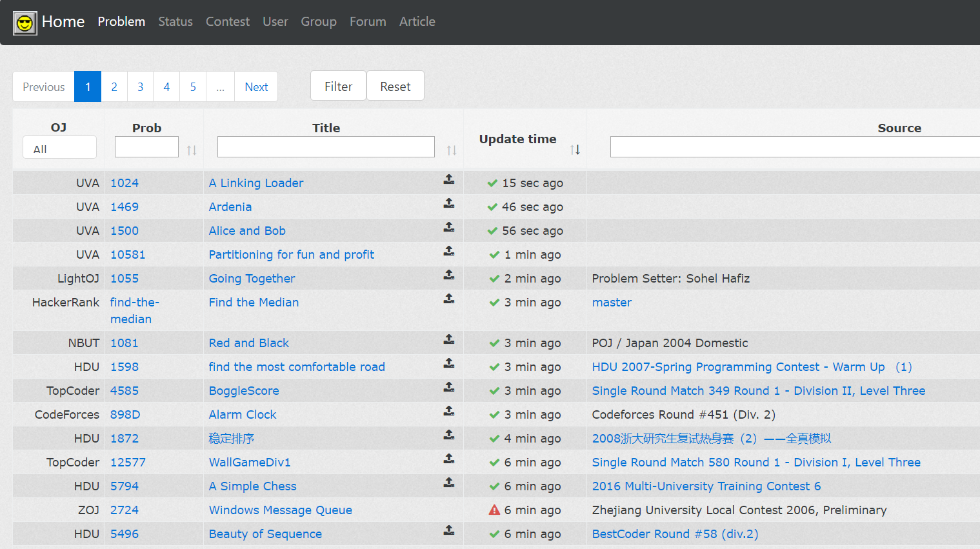Click the pagination ellipsis button

click(221, 86)
